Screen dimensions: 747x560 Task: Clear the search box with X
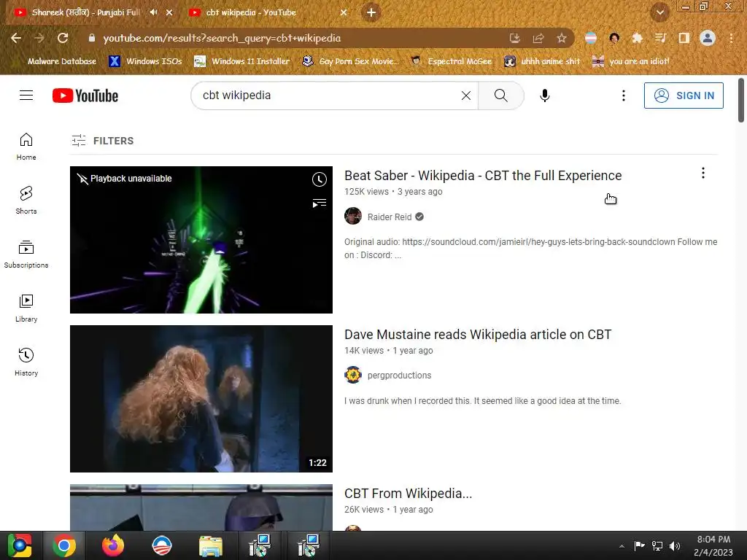click(466, 96)
